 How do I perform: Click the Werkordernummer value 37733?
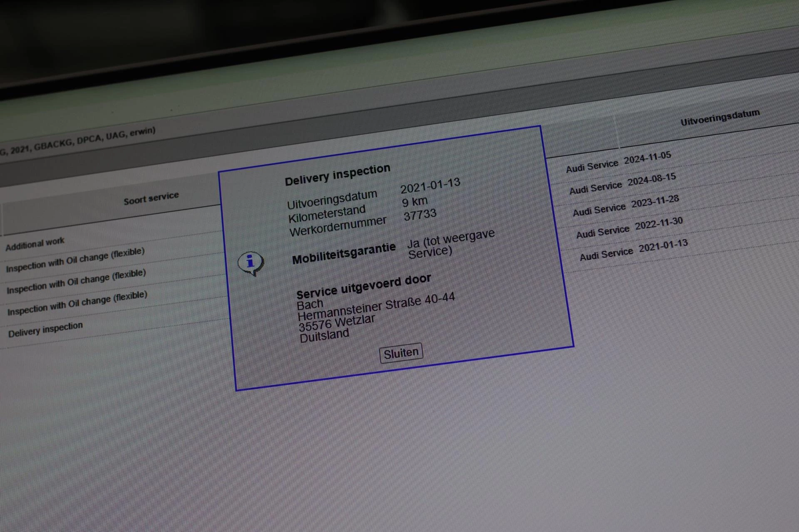click(420, 215)
